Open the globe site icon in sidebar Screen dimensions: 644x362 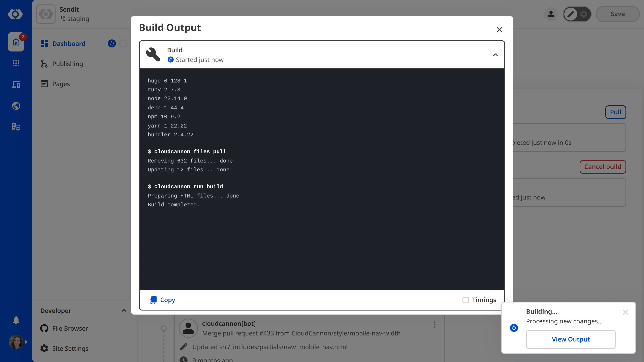(x=16, y=106)
